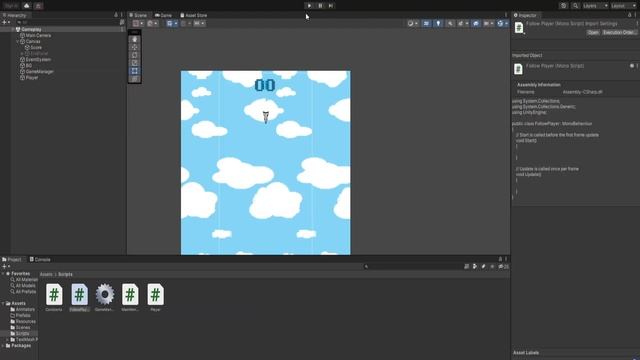Open the Layout dropdown

[x=624, y=6]
